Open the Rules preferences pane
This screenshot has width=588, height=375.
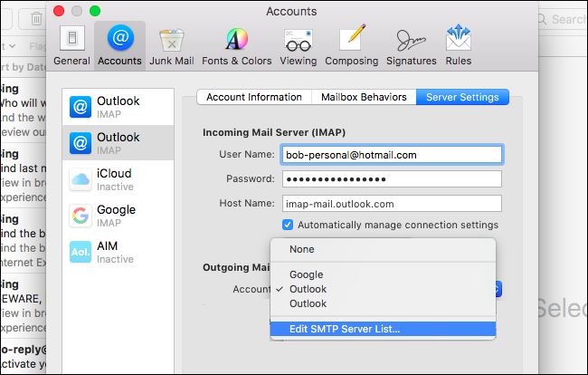coord(459,45)
